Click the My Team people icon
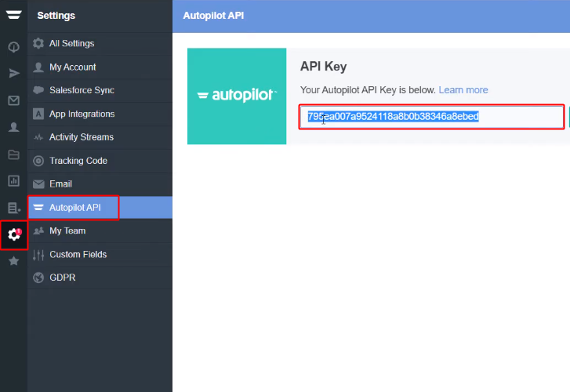The image size is (570, 392). coord(38,230)
